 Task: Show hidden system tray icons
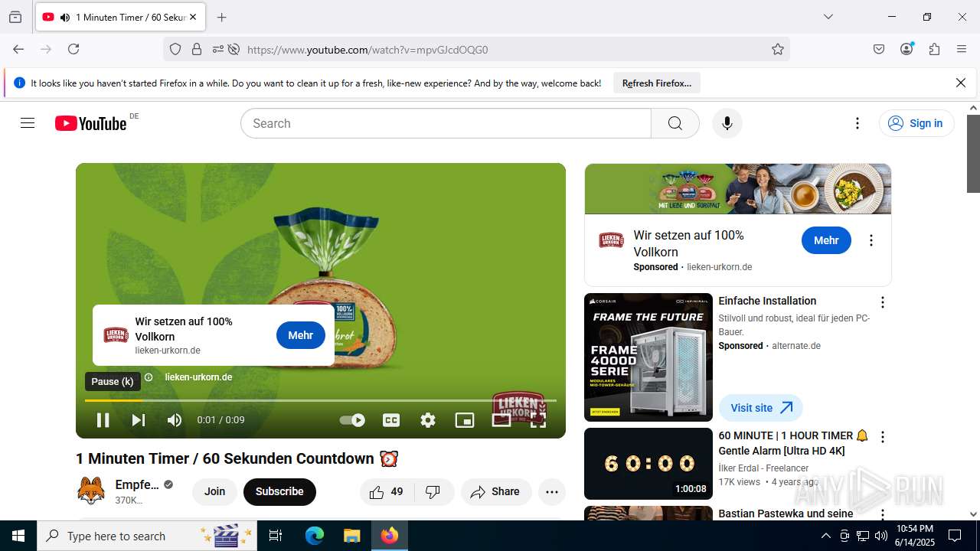coord(825,536)
